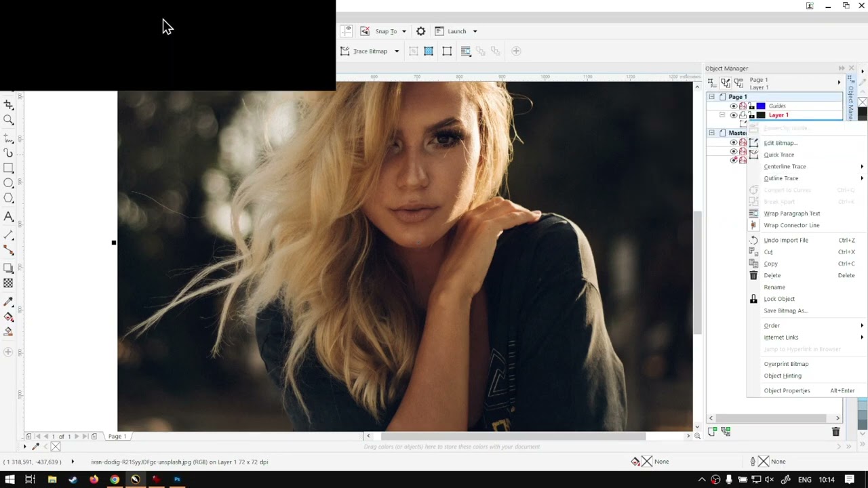Select the Transparency checkerboard tool
This screenshot has height=488, width=868.
pyautogui.click(x=8, y=283)
